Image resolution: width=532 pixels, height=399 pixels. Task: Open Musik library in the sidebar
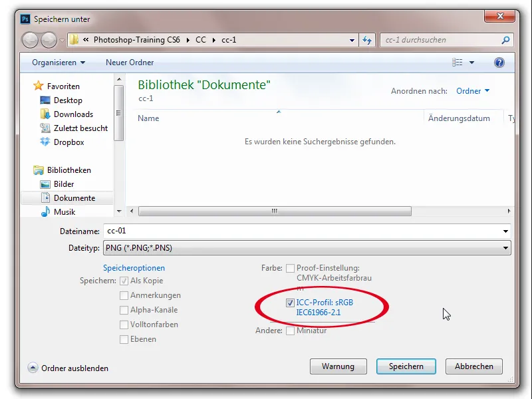click(x=58, y=212)
